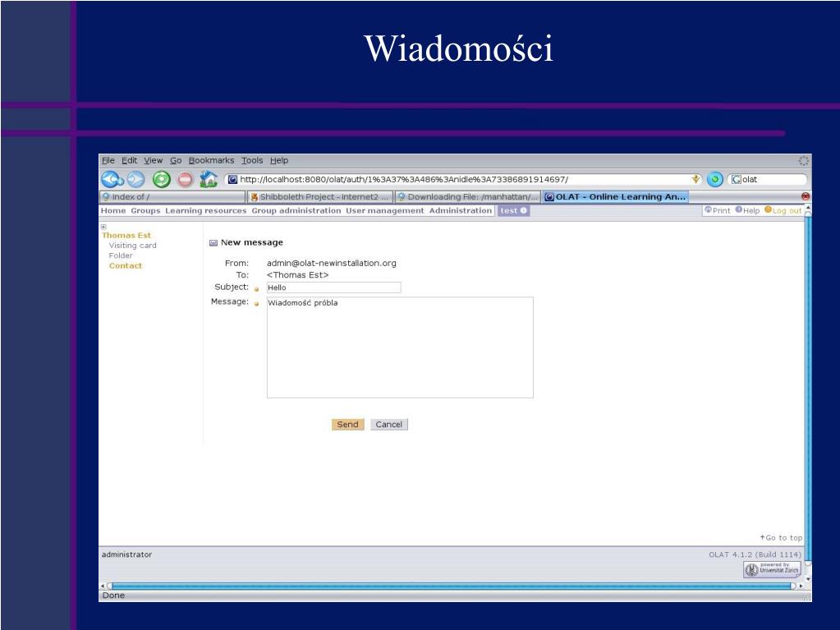Close tab with red close icon
840x630 pixels.
(806, 196)
